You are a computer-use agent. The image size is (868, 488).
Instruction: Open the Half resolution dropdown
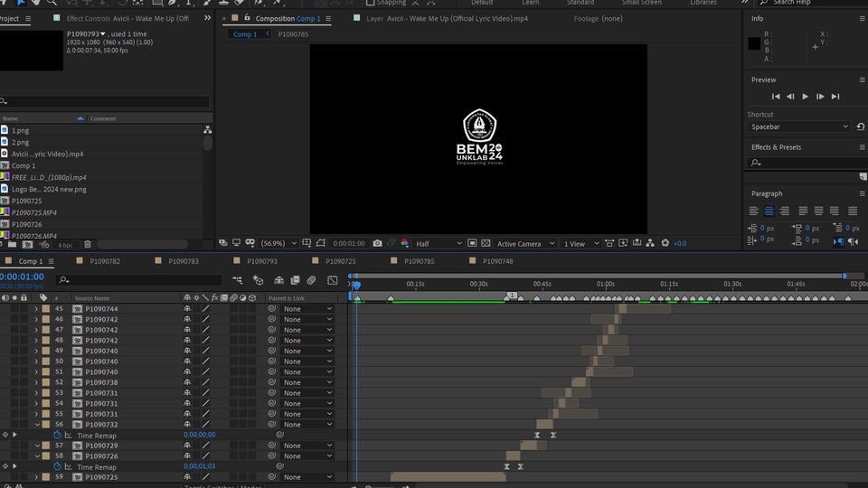tap(439, 243)
